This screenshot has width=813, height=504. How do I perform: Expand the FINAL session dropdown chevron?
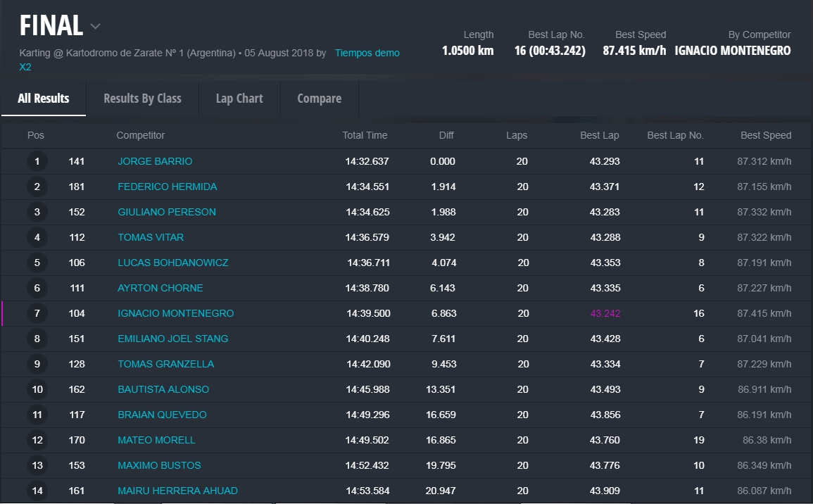(x=95, y=27)
